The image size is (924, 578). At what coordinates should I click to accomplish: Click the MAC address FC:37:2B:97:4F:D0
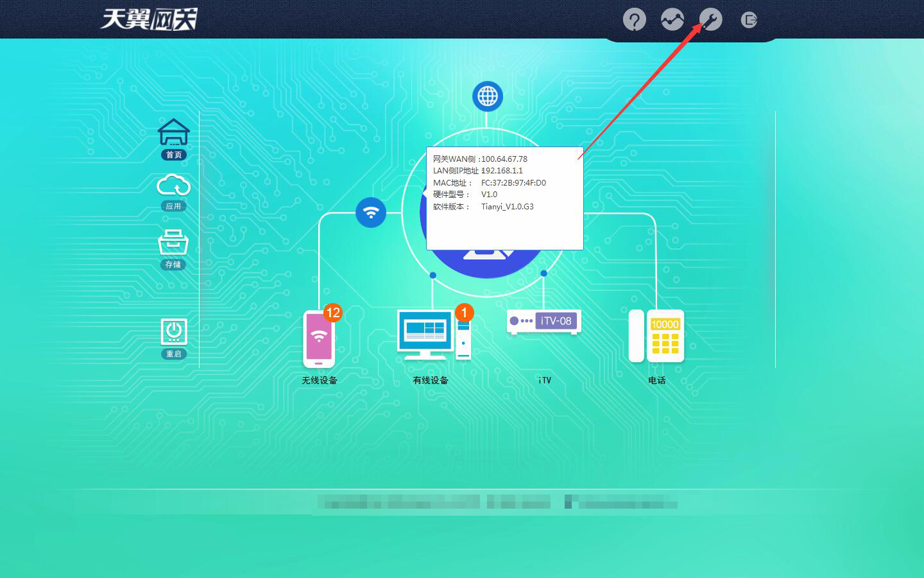(513, 182)
